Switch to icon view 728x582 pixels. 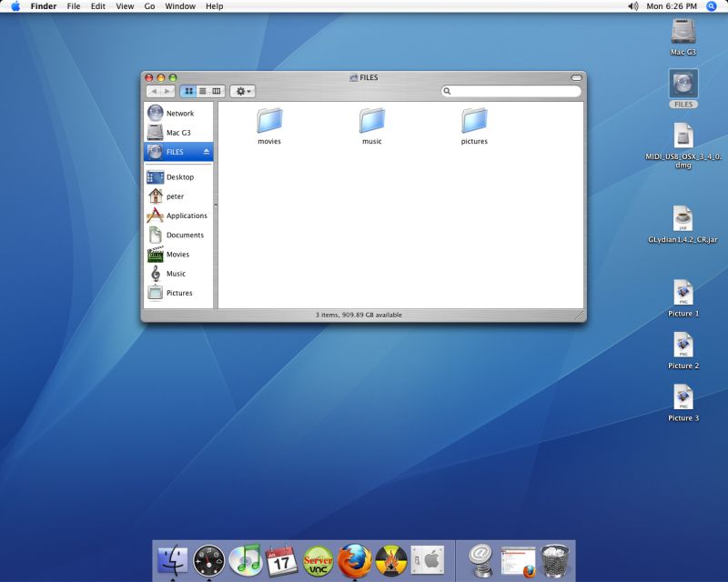pos(188,92)
